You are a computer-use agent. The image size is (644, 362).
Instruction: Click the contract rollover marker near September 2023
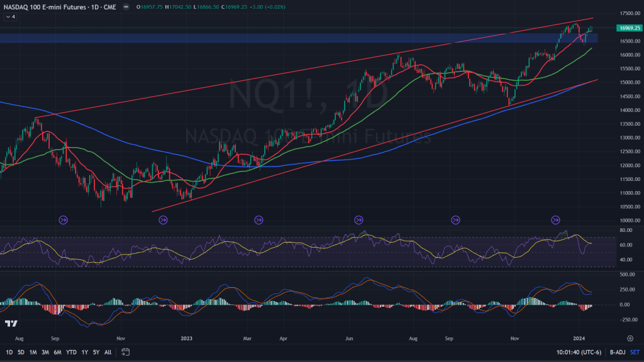pos(455,220)
